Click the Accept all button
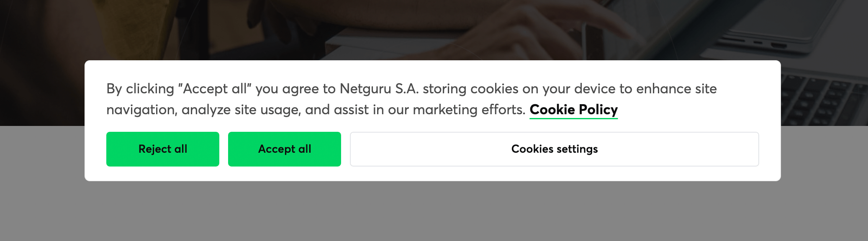The width and height of the screenshot is (868, 241). [x=284, y=149]
